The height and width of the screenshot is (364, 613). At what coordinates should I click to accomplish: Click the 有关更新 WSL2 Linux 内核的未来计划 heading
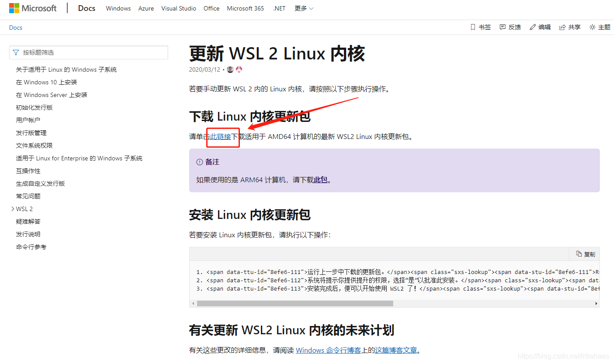click(x=292, y=330)
